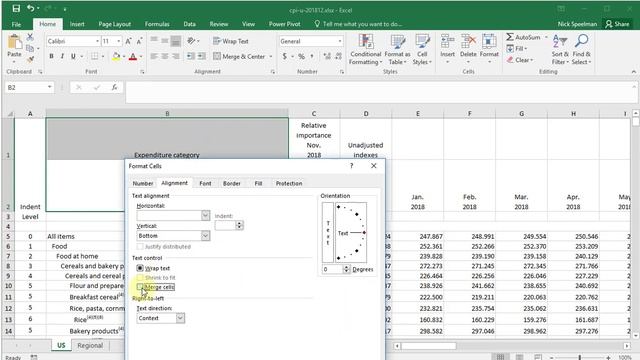Open the Text direction Context dropdown
640x360 pixels.
click(x=180, y=318)
